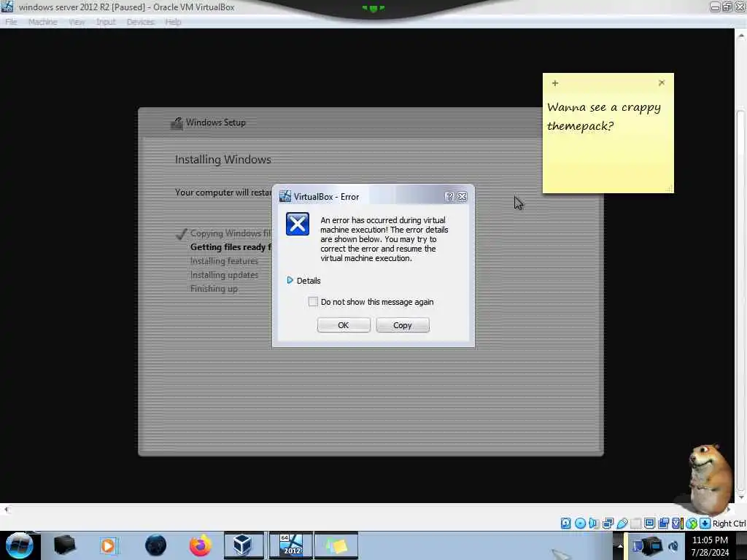Click the display settings status icon
This screenshot has width=747, height=560.
point(649,524)
